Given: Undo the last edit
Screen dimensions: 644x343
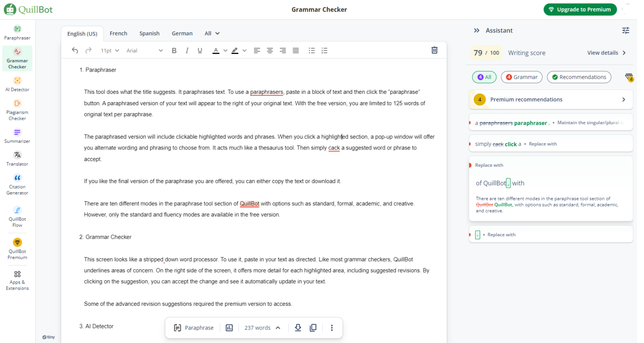Looking at the screenshot, I should pos(75,51).
